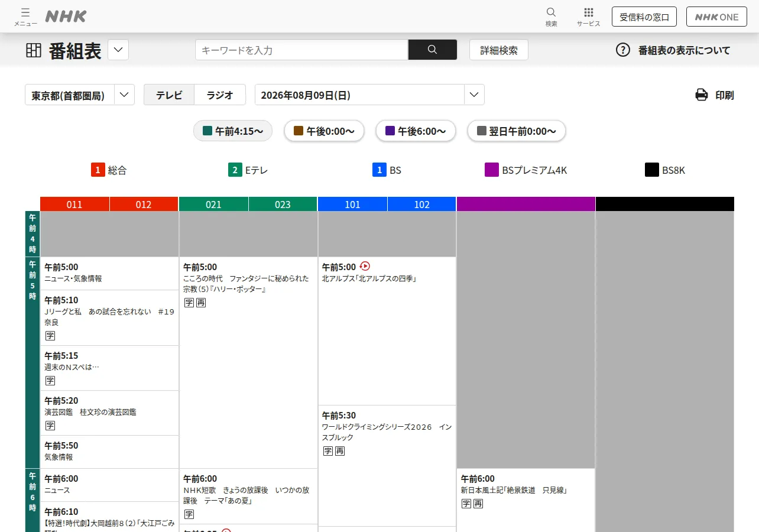Click 字 icon under 週末のNスペは
This screenshot has height=532, width=759.
[50, 381]
